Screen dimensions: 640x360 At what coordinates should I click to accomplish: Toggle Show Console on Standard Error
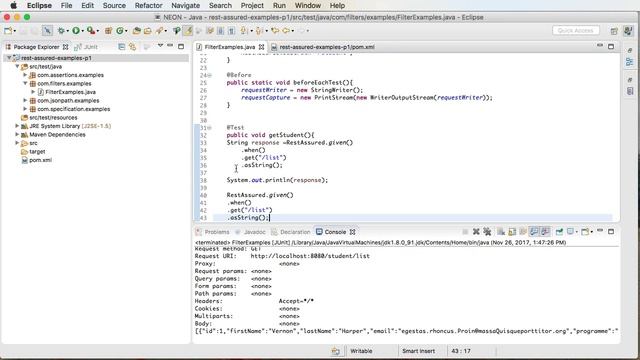[545, 232]
